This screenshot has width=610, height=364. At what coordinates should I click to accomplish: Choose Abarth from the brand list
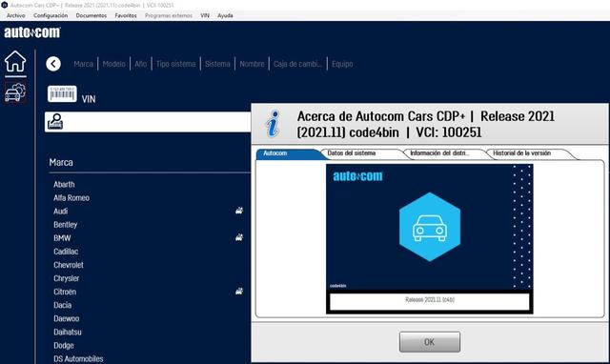pos(64,184)
